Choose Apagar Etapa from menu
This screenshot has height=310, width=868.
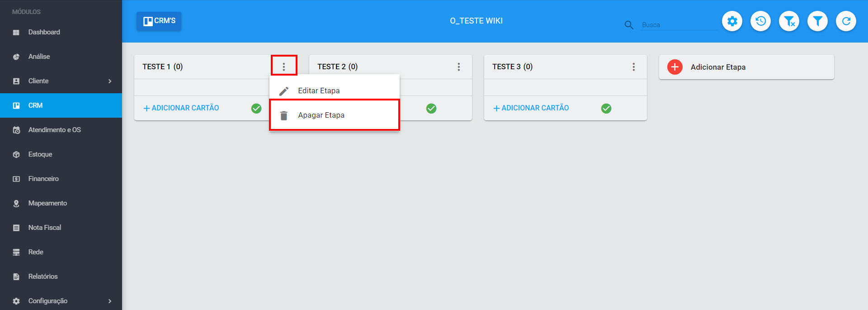pos(335,115)
